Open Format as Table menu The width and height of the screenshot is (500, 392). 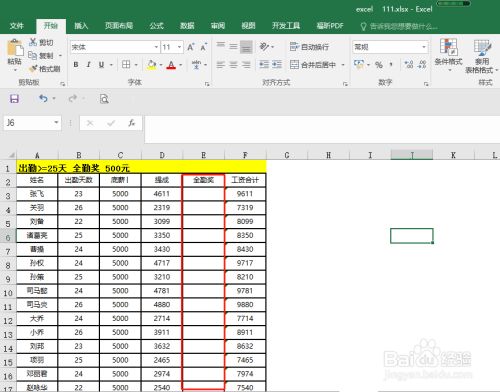[481, 57]
